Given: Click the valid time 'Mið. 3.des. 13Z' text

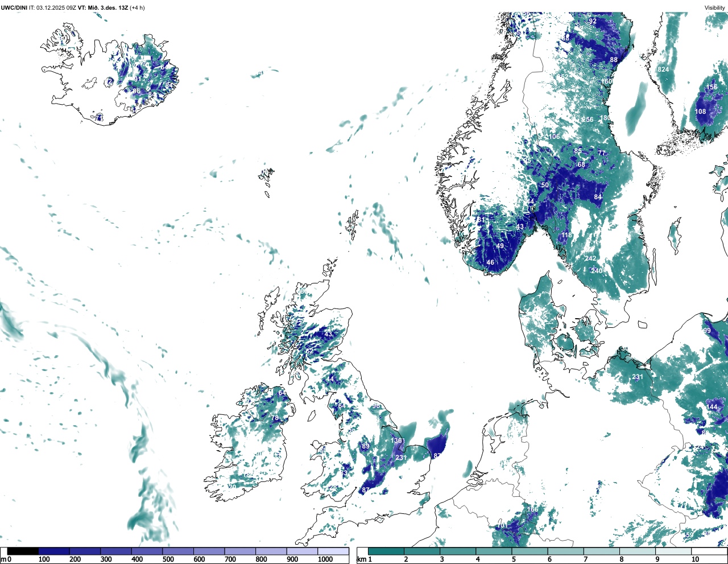Looking at the screenshot, I should pyautogui.click(x=107, y=7).
